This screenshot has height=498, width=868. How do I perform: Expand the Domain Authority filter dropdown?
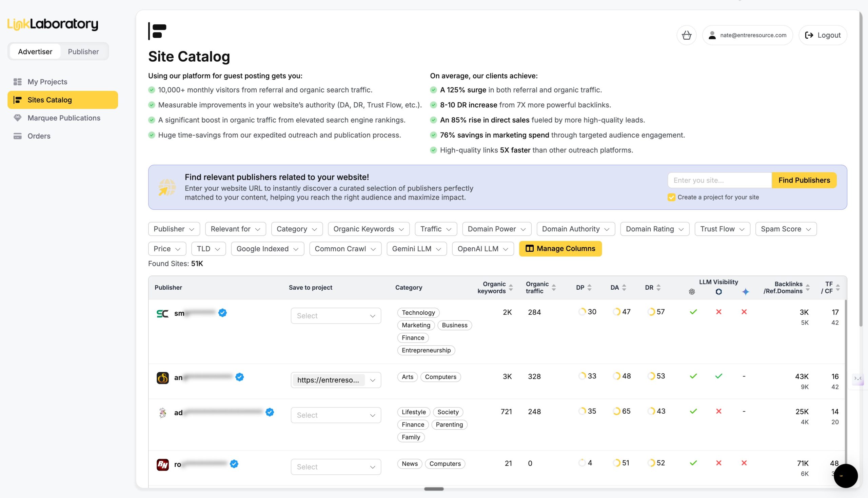[575, 229]
